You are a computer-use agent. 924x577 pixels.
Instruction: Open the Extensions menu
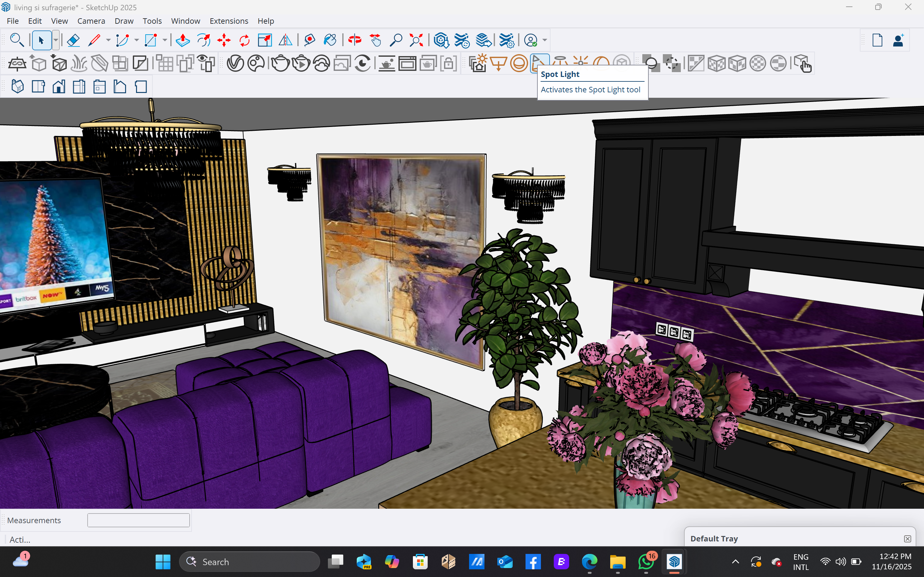point(229,21)
